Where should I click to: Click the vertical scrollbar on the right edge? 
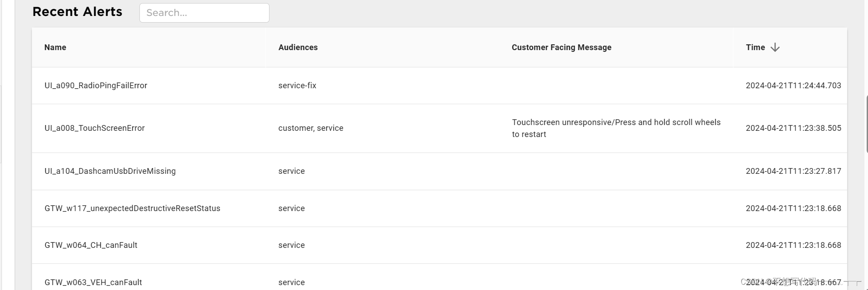pyautogui.click(x=866, y=124)
